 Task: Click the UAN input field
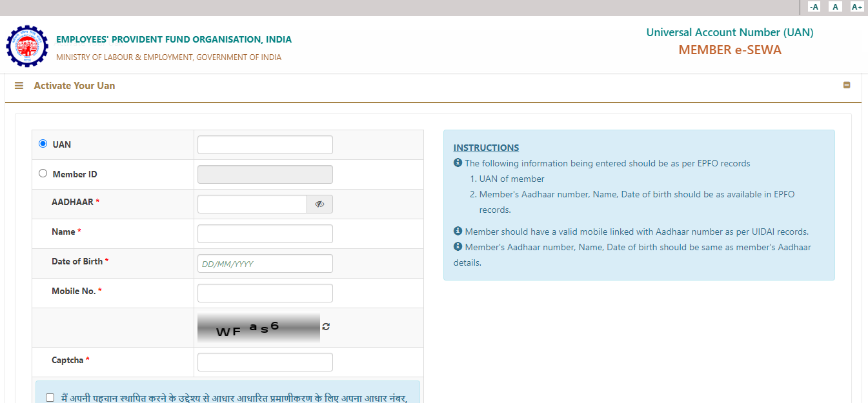click(265, 145)
